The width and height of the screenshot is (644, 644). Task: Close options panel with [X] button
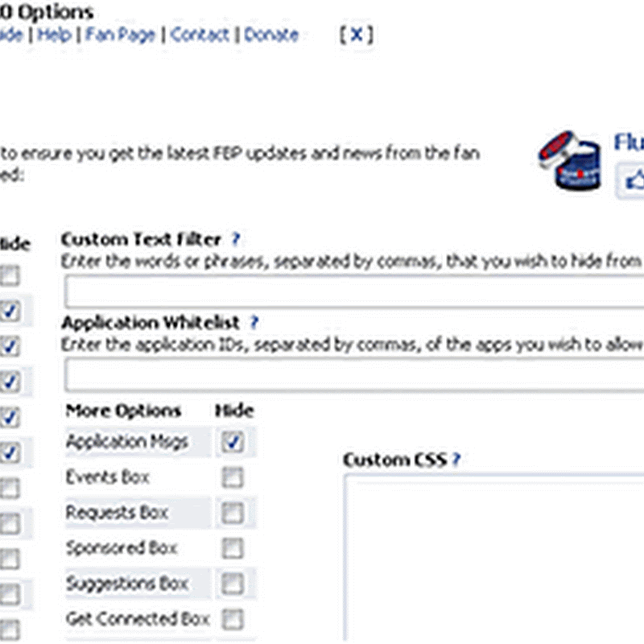(x=356, y=35)
